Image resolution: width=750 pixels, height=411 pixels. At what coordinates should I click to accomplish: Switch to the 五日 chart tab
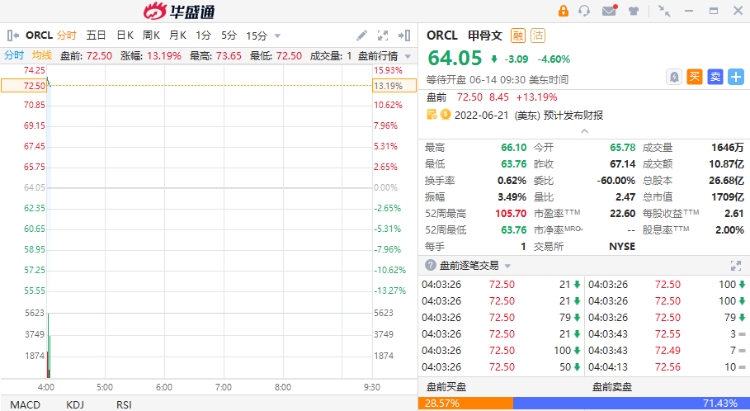tap(97, 35)
